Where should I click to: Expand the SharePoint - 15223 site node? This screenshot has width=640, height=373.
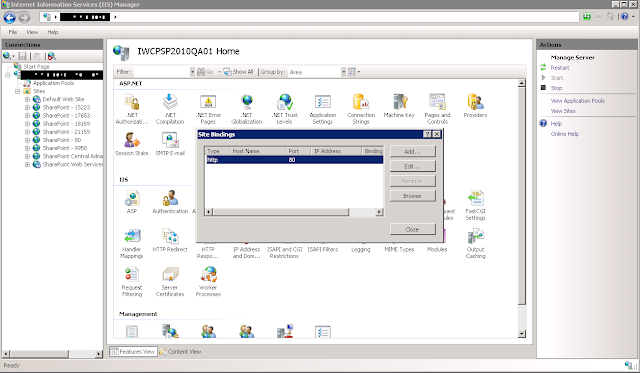coord(27,107)
